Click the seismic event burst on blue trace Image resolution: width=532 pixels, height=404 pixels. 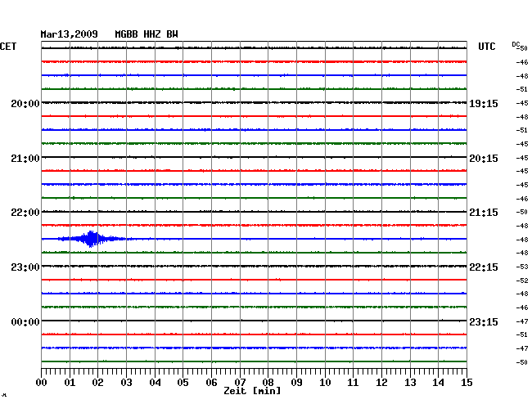pyautogui.click(x=91, y=239)
